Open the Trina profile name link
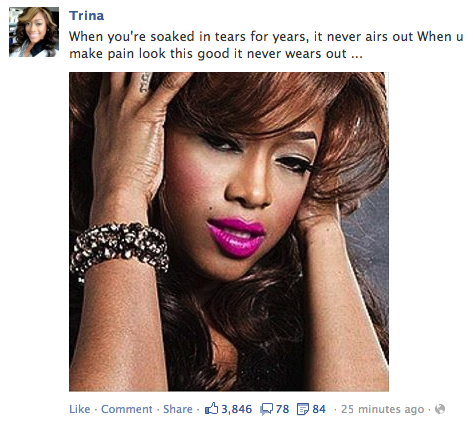Viewport: 473px width, 426px height. pyautogui.click(x=87, y=16)
